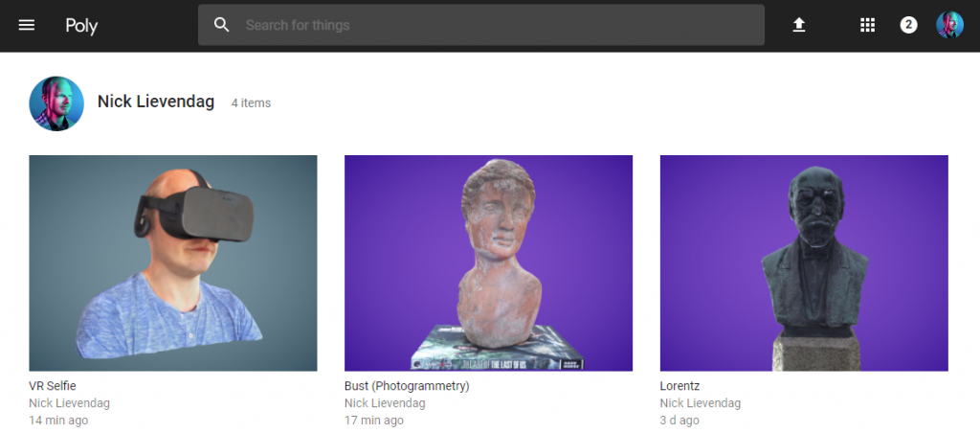Open account avatar in top bar
Image resolution: width=980 pixels, height=433 pixels.
coord(949,25)
